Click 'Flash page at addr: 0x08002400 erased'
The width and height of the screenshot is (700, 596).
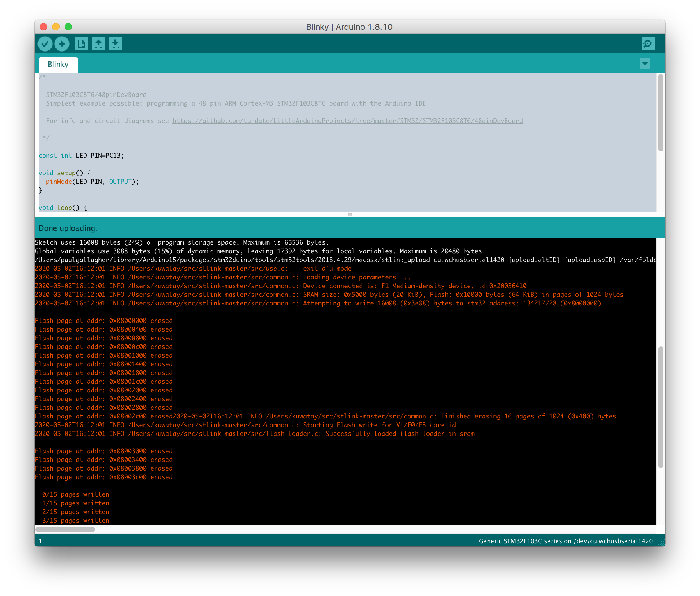(104, 399)
